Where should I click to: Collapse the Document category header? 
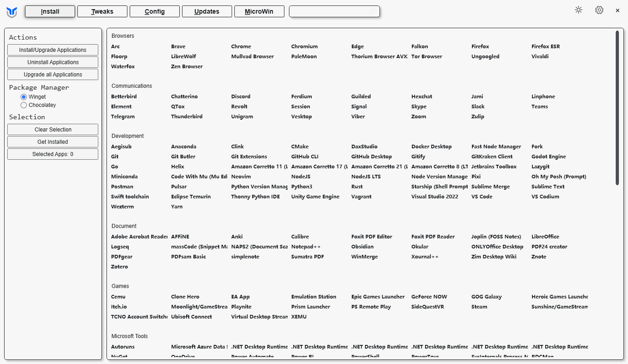click(x=124, y=226)
